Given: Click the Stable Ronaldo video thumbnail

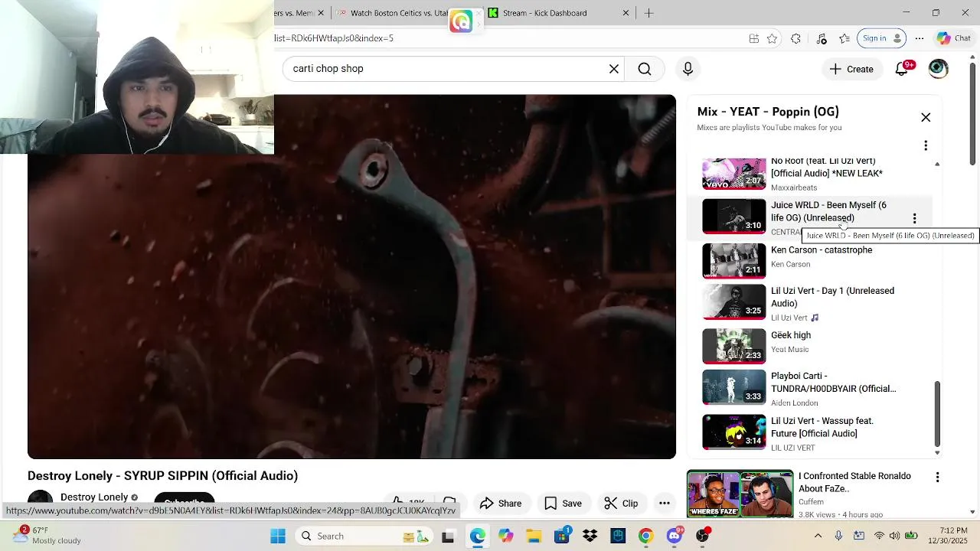Looking at the screenshot, I should [740, 494].
